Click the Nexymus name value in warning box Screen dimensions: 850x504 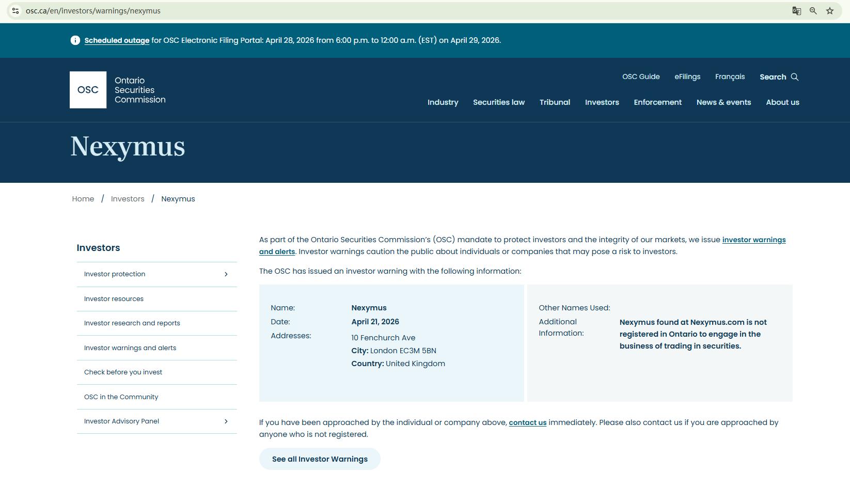point(369,308)
